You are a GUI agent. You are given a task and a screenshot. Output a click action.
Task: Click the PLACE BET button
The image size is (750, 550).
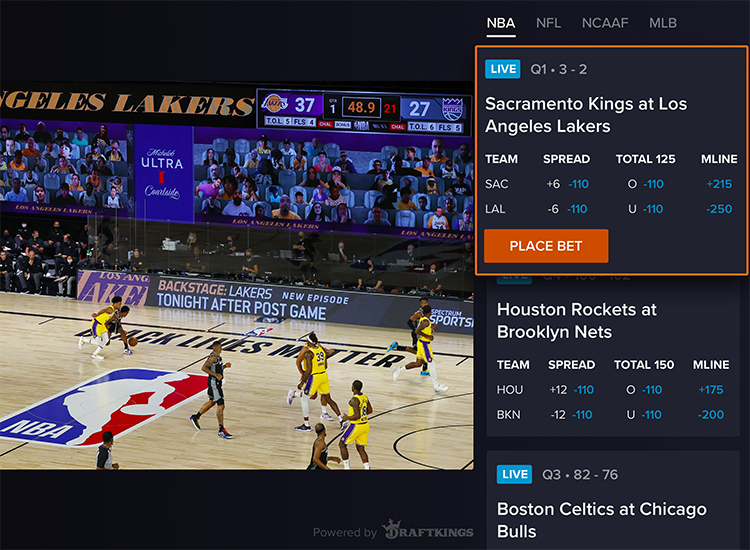546,246
